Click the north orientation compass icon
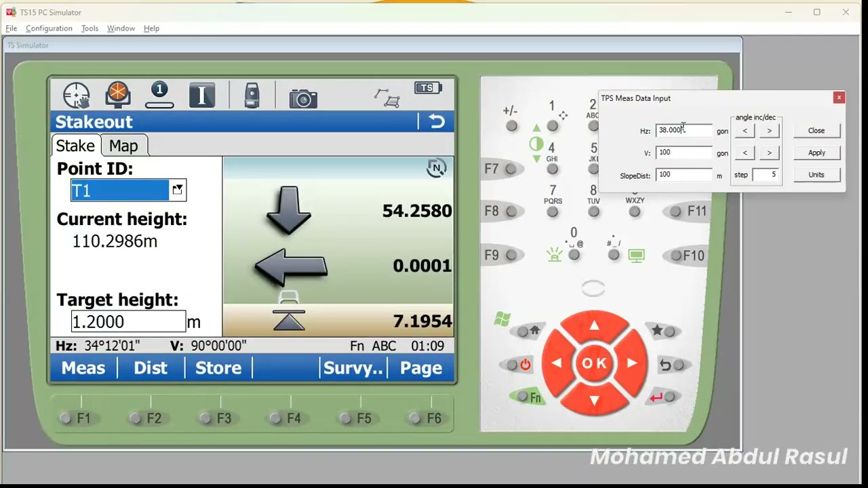This screenshot has width=868, height=488. pos(436,168)
